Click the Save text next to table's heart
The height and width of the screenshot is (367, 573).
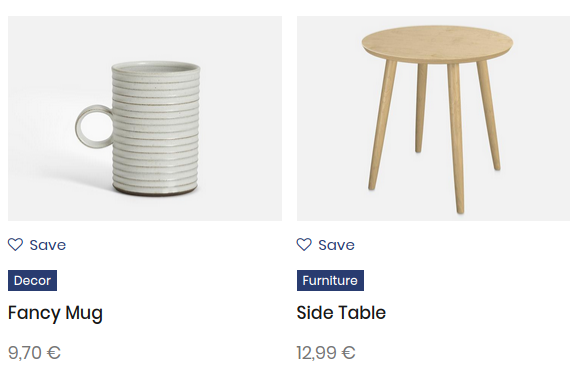pos(337,245)
